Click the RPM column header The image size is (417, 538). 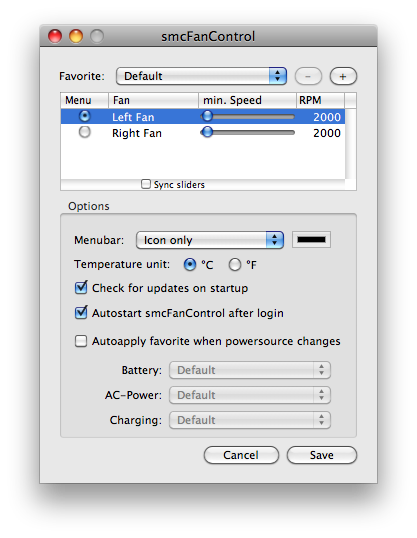320,100
